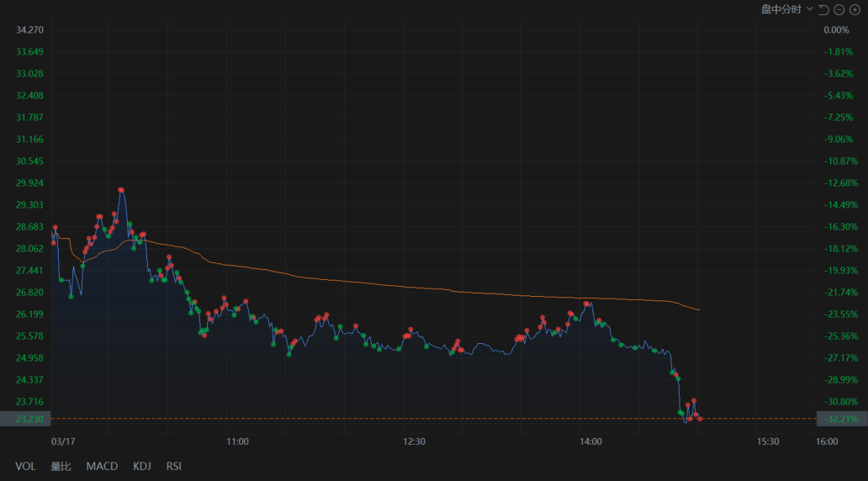
Task: Select the 12:30 time axis label
Action: (x=414, y=441)
